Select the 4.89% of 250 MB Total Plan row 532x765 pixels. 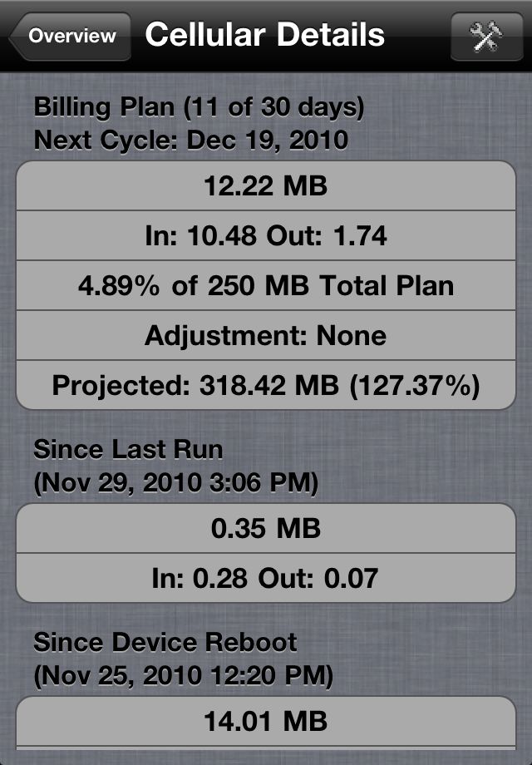(266, 285)
